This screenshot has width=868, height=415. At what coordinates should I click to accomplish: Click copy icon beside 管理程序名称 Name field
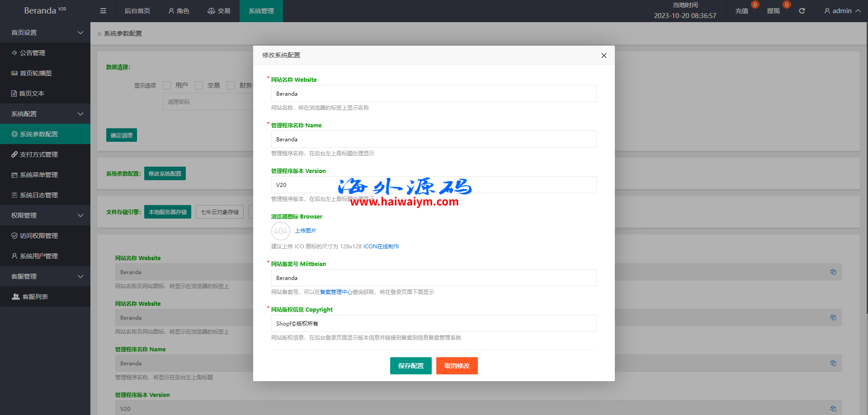coord(833,363)
